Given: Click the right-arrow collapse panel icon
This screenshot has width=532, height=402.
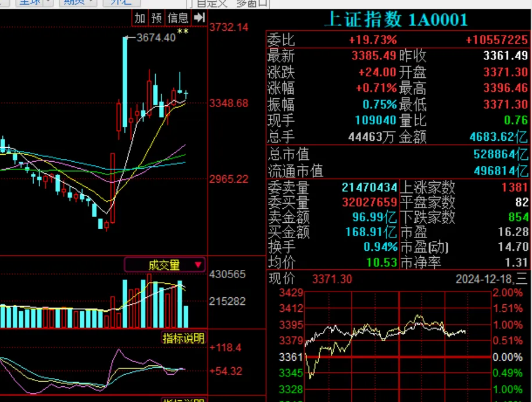Looking at the screenshot, I should tap(199, 18).
